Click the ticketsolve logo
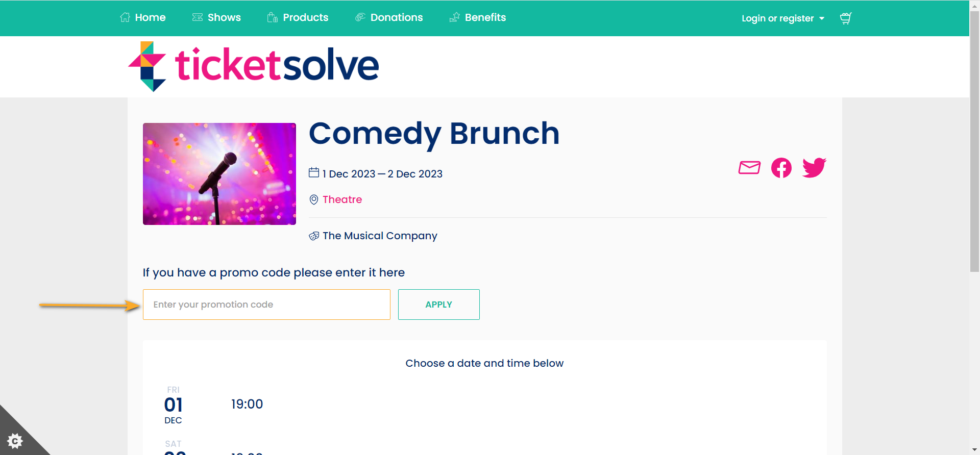Image resolution: width=980 pixels, height=455 pixels. click(253, 66)
